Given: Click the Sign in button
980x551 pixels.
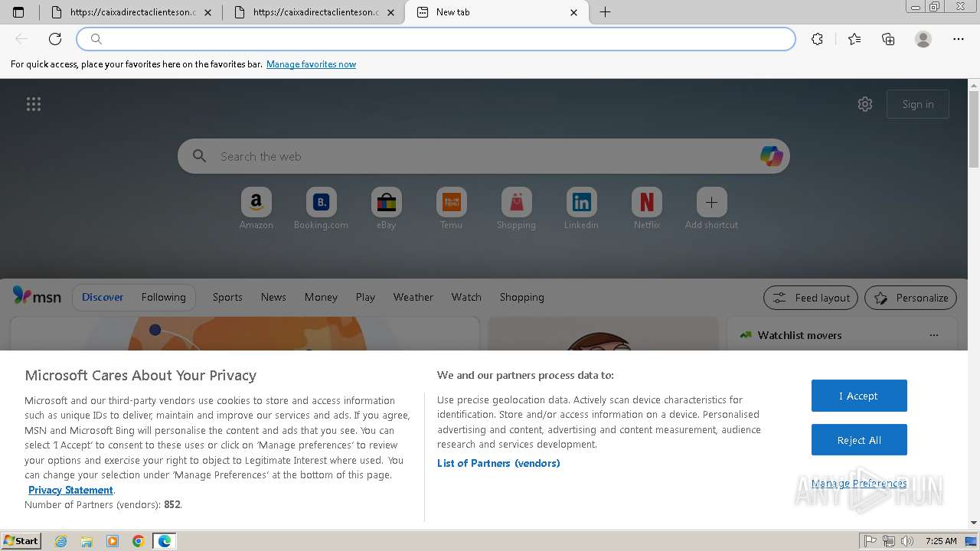Looking at the screenshot, I should pos(918,104).
